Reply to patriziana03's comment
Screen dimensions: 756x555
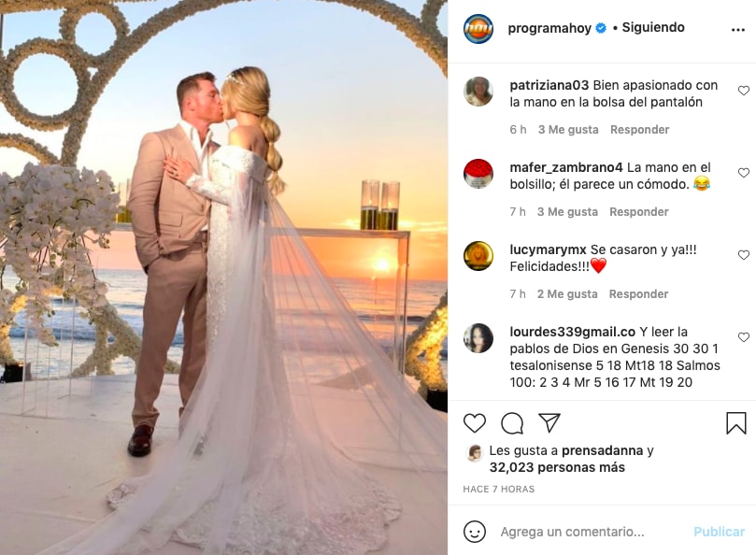pyautogui.click(x=639, y=130)
